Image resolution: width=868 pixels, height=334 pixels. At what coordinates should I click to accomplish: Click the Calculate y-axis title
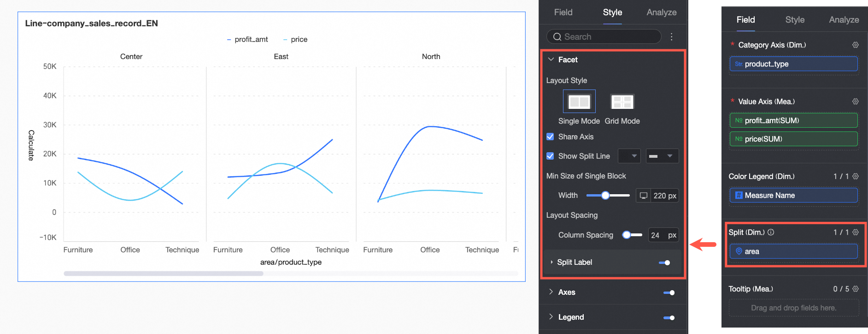pyautogui.click(x=31, y=145)
